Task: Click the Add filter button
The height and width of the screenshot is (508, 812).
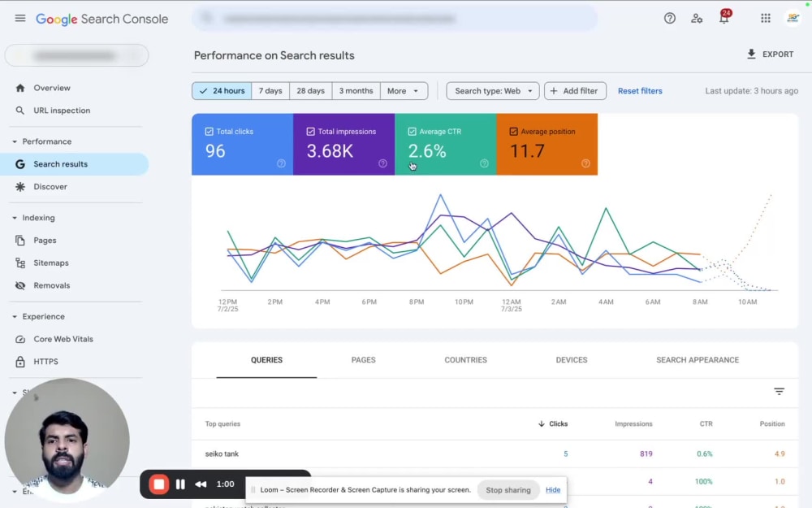Action: click(575, 91)
